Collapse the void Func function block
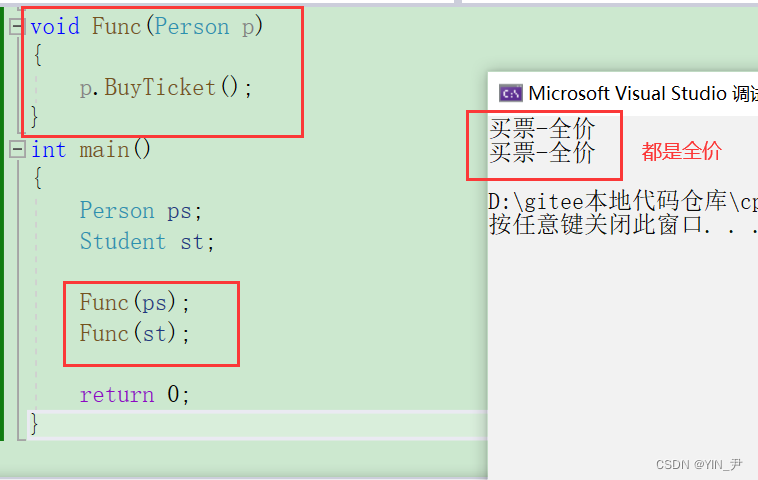758x480 pixels. (x=16, y=27)
